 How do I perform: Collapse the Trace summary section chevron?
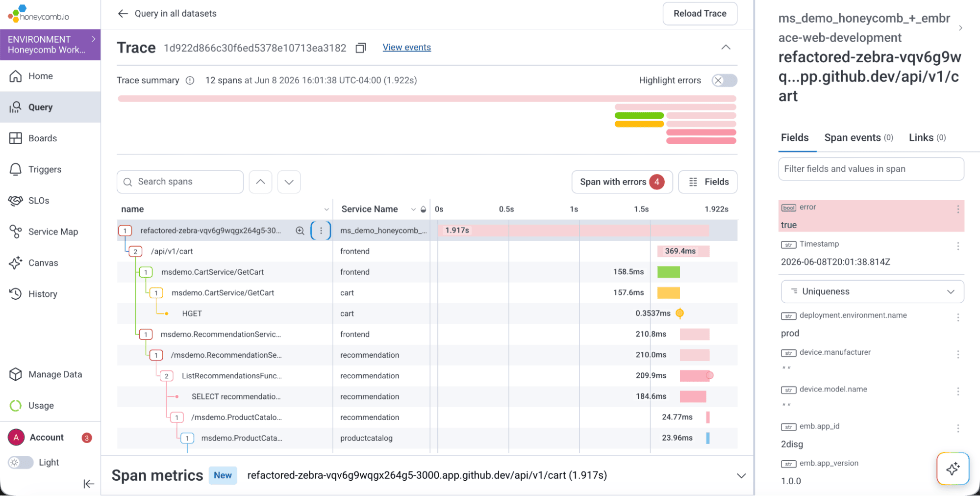(726, 48)
